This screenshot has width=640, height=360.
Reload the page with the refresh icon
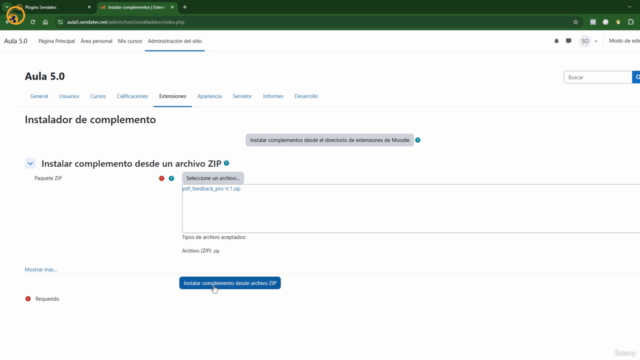(33, 22)
